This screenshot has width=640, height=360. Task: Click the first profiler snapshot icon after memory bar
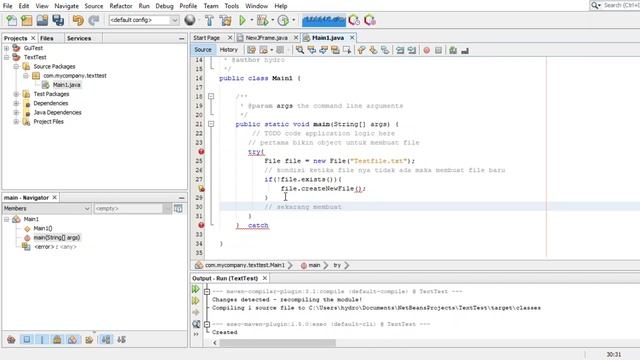coord(354,20)
